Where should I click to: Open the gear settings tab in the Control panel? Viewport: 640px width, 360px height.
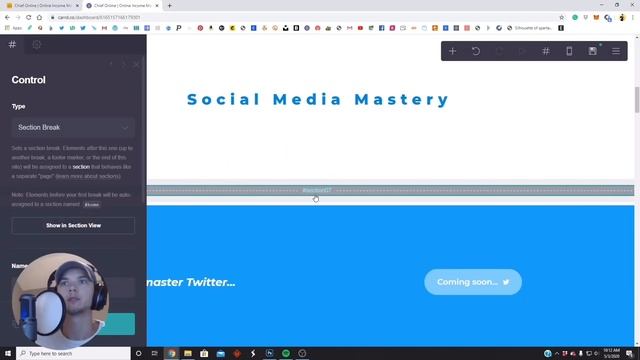pyautogui.click(x=36, y=44)
